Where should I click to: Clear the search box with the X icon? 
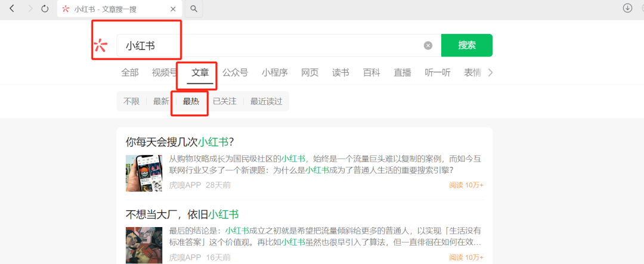[x=428, y=45]
